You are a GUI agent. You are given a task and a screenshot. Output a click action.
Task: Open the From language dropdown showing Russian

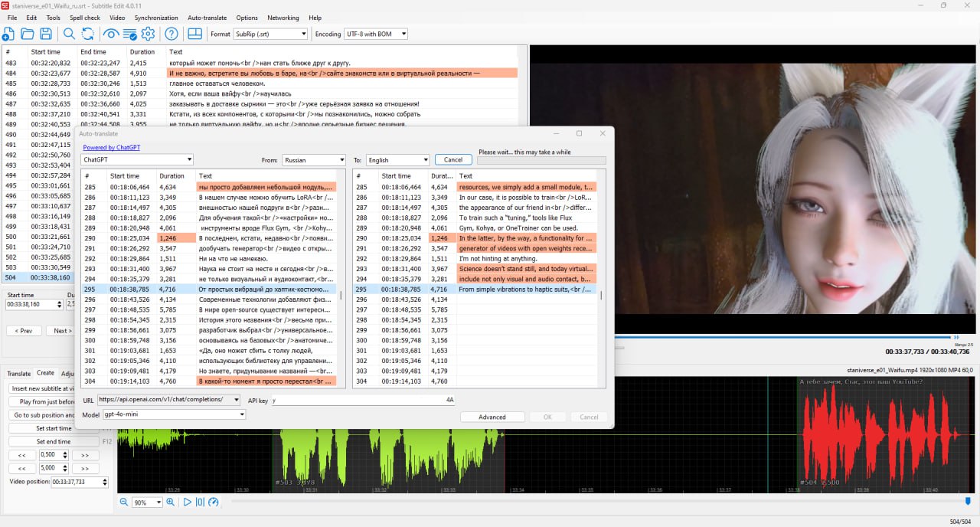314,160
